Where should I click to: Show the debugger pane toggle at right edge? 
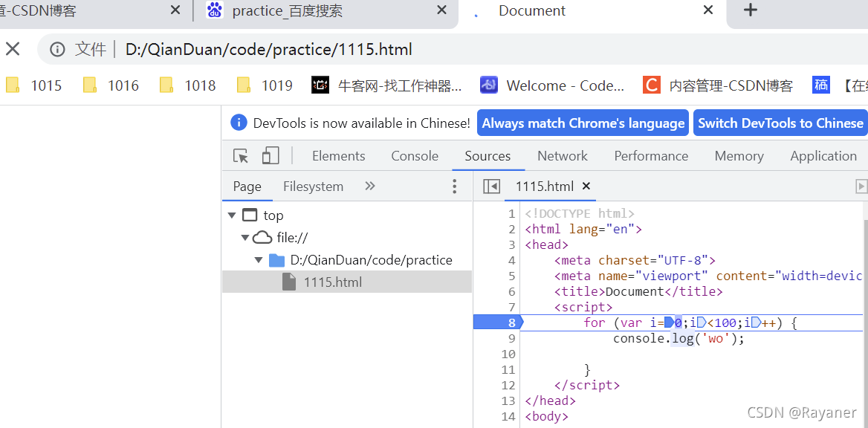(x=861, y=187)
